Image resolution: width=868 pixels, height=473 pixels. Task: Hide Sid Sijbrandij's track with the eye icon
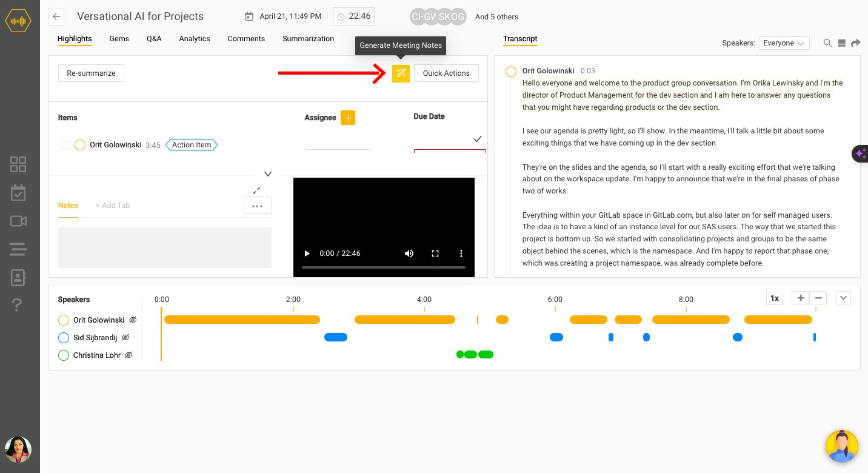126,337
